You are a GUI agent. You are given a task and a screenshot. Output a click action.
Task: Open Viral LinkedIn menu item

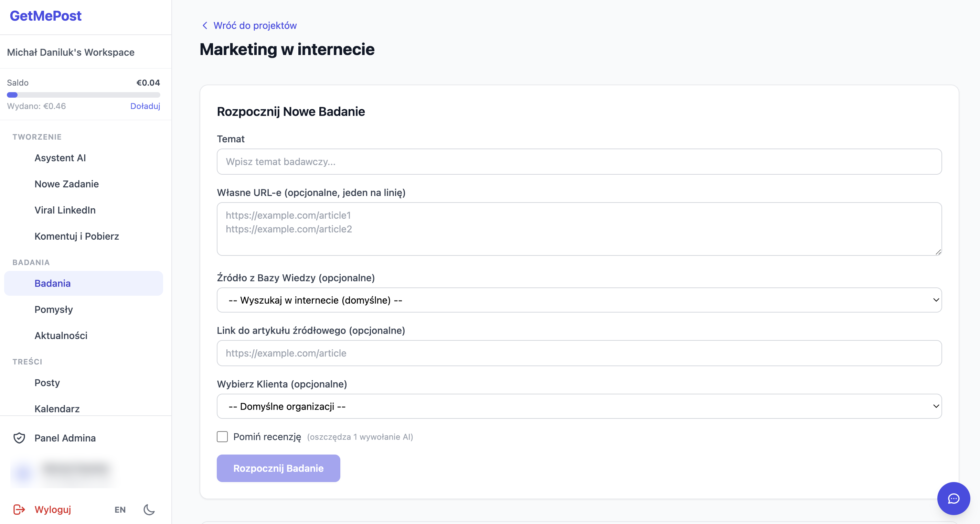pyautogui.click(x=65, y=210)
